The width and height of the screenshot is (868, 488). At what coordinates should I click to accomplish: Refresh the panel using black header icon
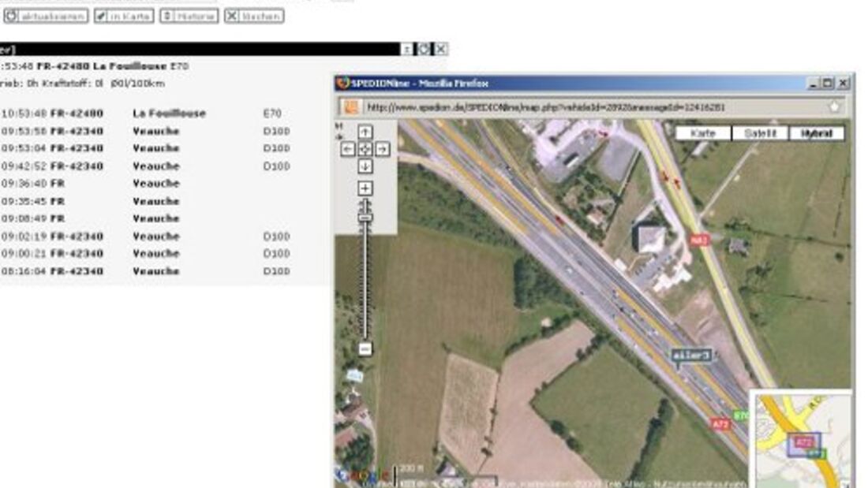coord(424,49)
